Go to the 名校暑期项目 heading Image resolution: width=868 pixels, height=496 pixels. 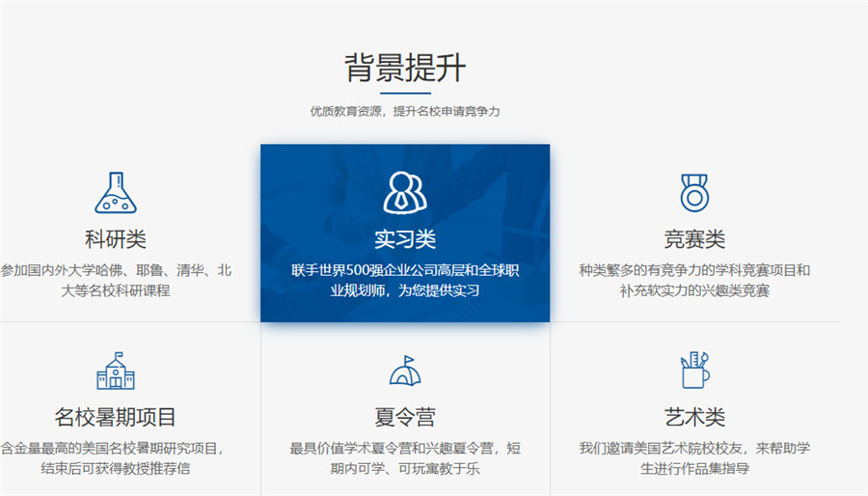coord(116,418)
